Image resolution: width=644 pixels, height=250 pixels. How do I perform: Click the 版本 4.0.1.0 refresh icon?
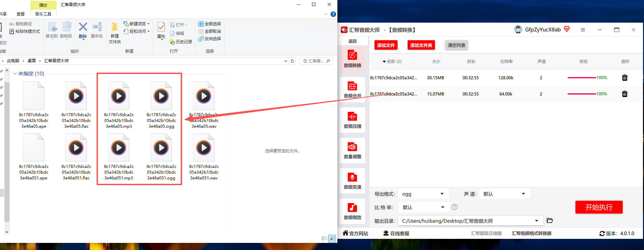pyautogui.click(x=602, y=233)
